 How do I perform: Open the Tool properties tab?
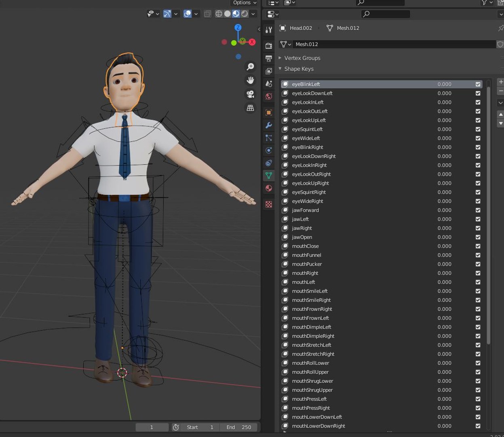269,30
